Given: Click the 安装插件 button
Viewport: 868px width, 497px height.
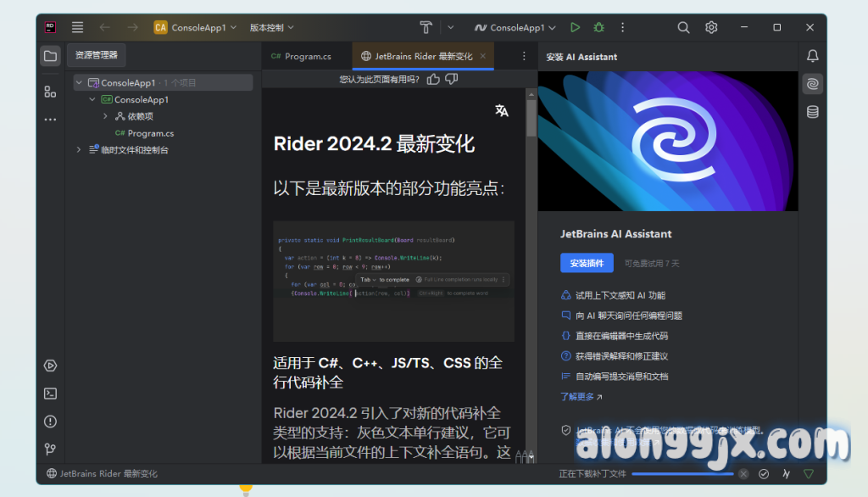Looking at the screenshot, I should point(587,263).
